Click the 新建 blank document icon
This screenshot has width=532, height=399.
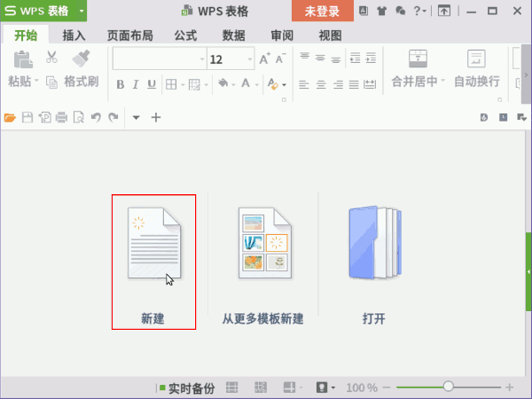click(153, 246)
